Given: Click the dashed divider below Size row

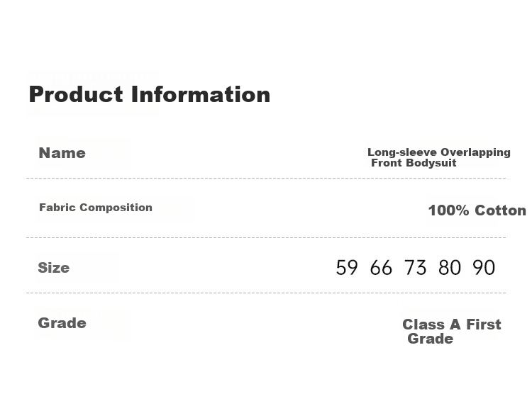Looking at the screenshot, I should click(266, 293).
